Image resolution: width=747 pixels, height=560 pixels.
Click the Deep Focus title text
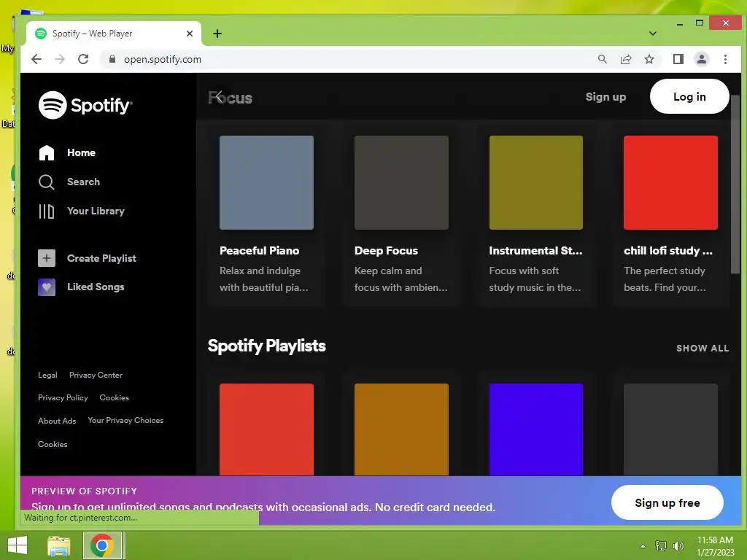(387, 251)
